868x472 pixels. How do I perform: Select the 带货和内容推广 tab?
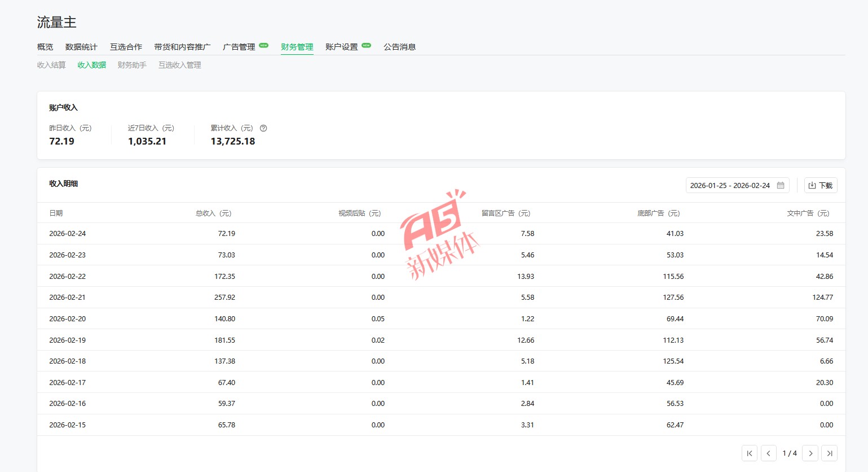pyautogui.click(x=182, y=47)
